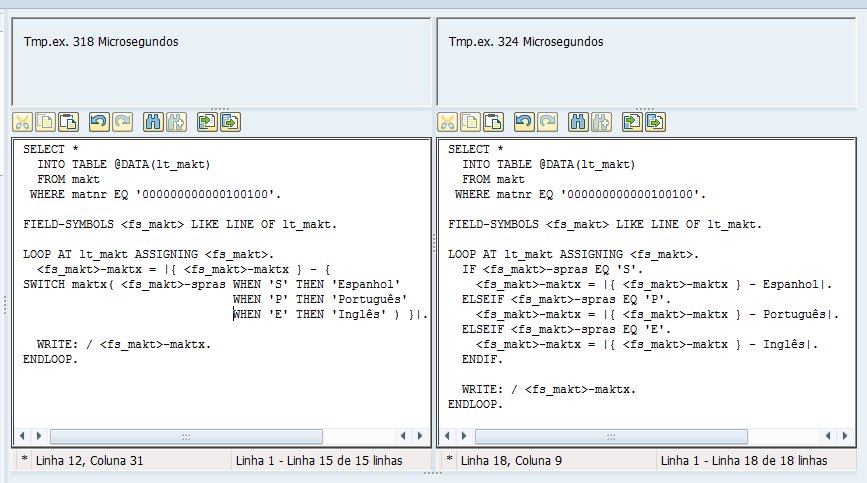Click leftmost scroll-left arrow of left editor

point(22,436)
